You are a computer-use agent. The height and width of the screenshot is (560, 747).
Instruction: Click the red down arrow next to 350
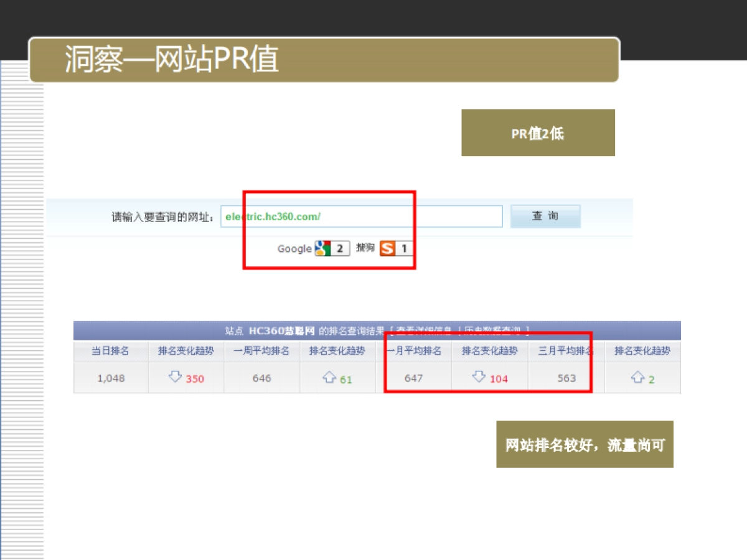(x=174, y=377)
